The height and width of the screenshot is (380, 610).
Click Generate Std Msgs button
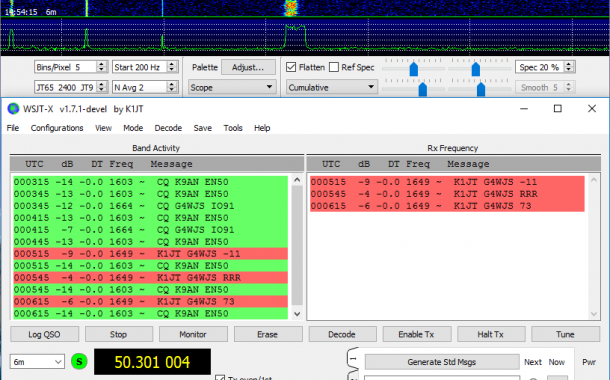coord(442,362)
